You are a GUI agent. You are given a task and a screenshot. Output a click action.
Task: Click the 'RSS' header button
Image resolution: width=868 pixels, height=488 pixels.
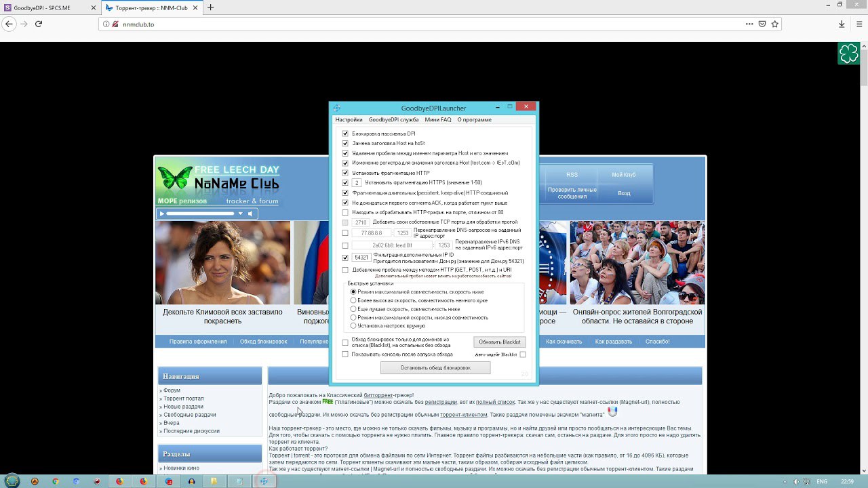tap(572, 175)
